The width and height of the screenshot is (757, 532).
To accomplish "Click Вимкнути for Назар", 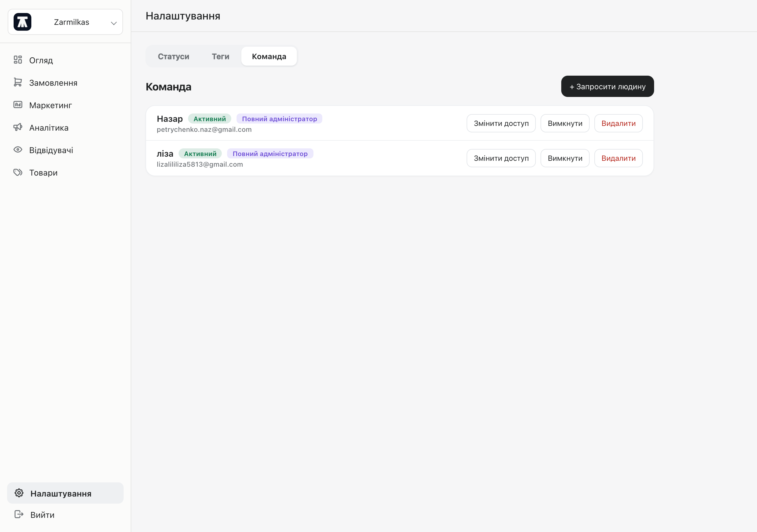I will pyautogui.click(x=565, y=123).
